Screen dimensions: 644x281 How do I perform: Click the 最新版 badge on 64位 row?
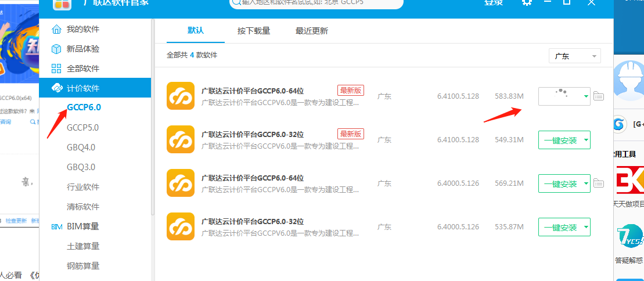click(x=351, y=90)
